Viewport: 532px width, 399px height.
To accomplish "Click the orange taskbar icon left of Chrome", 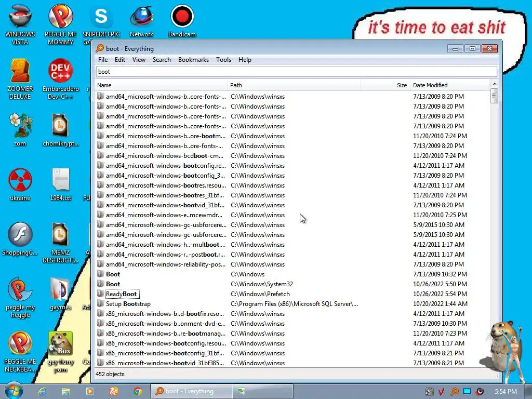I will [114, 391].
